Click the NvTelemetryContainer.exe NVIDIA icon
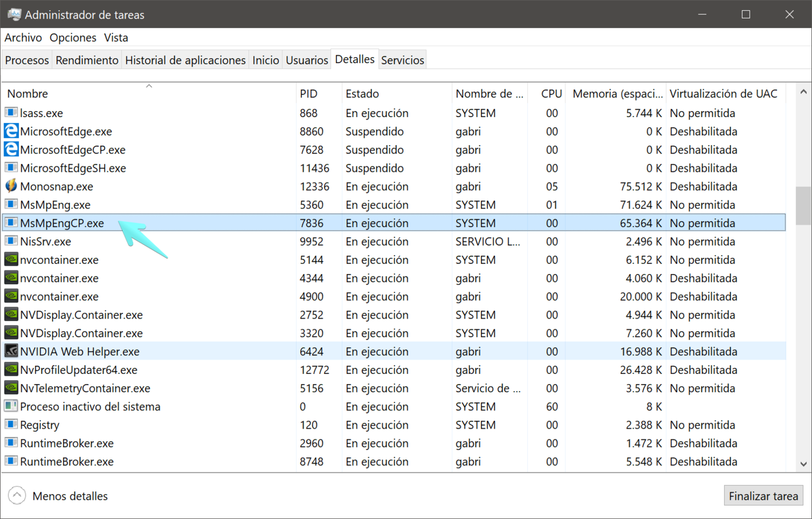Screen dimensions: 812x519 point(11,388)
